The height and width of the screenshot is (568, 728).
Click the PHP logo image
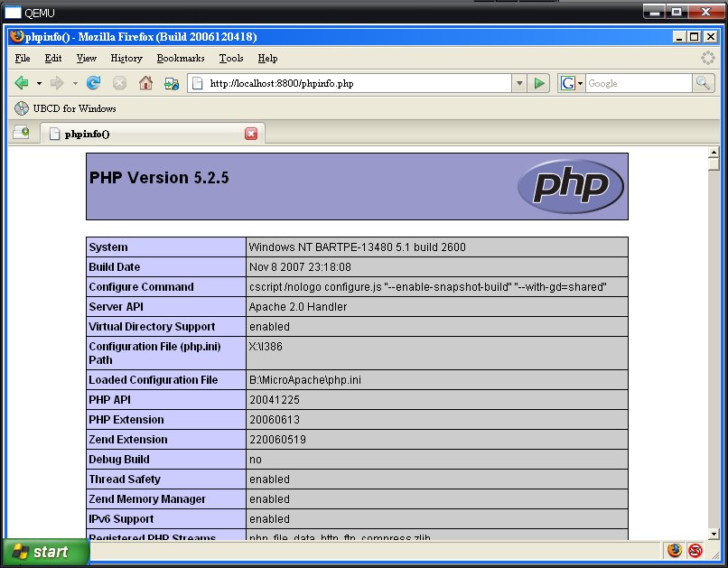pyautogui.click(x=571, y=187)
